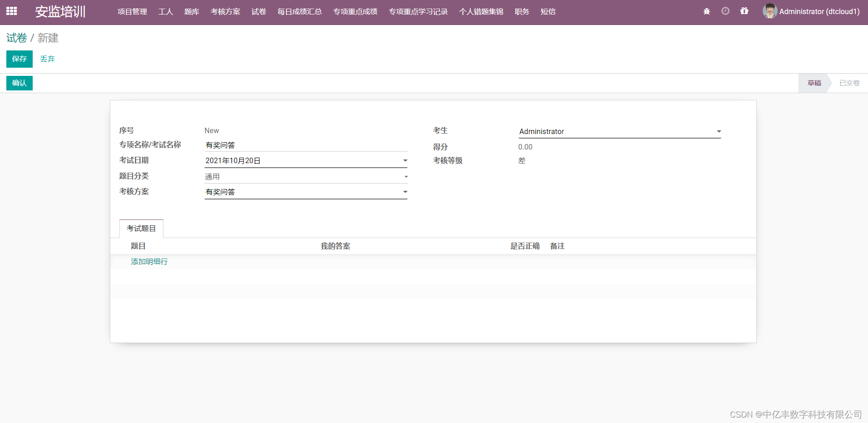Sort by 是否正确 column header
The width and height of the screenshot is (868, 423).
point(525,246)
